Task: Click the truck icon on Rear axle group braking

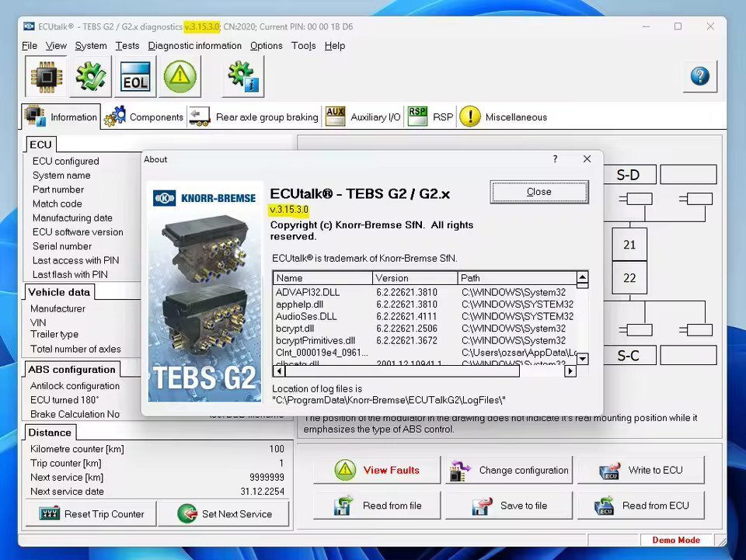Action: pyautogui.click(x=199, y=116)
